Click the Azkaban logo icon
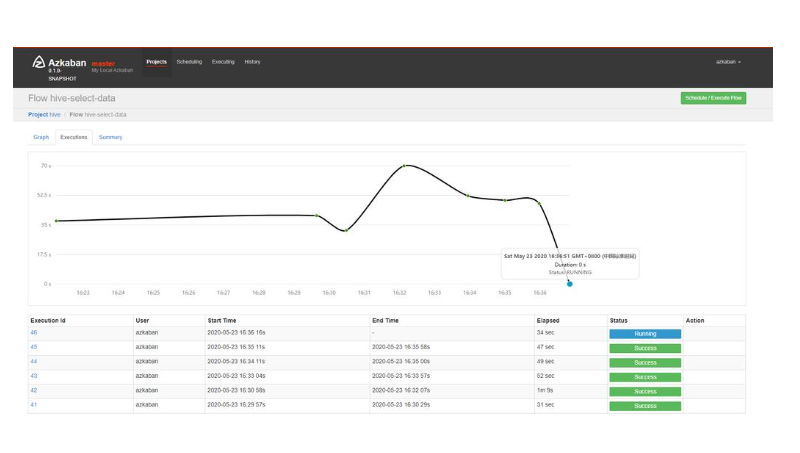800x453 pixels. (x=38, y=62)
